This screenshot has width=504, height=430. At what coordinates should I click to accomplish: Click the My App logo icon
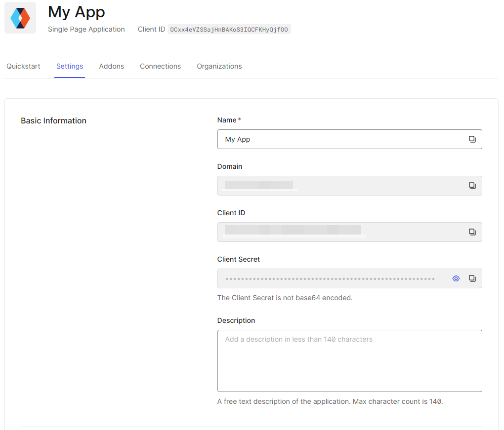(20, 18)
